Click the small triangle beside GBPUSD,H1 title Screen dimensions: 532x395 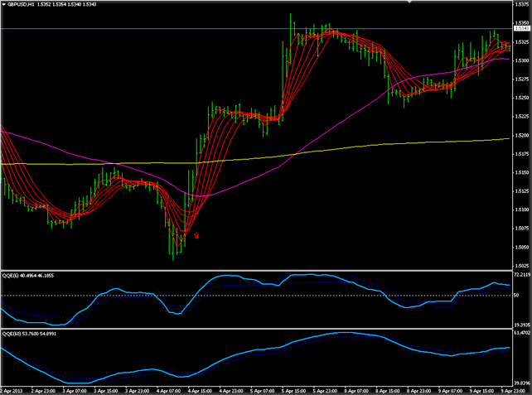coord(4,4)
